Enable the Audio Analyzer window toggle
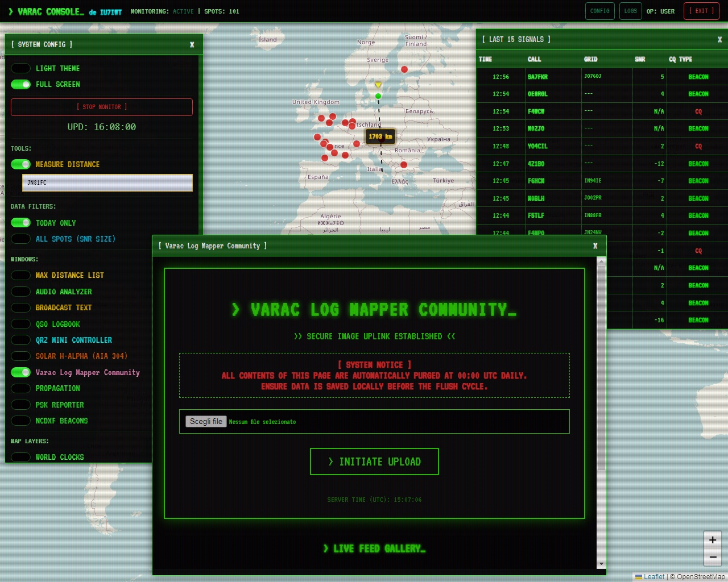Image resolution: width=728 pixels, height=582 pixels. 21,292
